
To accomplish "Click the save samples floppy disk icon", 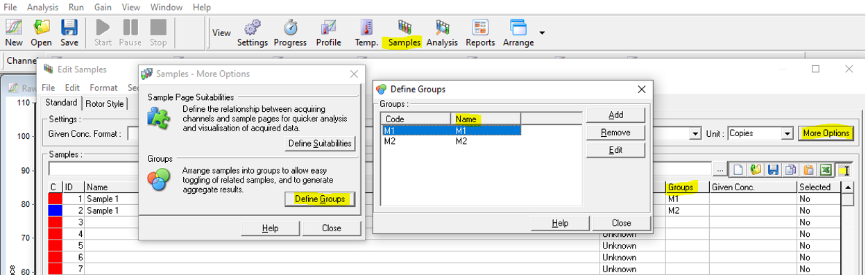I will click(773, 169).
